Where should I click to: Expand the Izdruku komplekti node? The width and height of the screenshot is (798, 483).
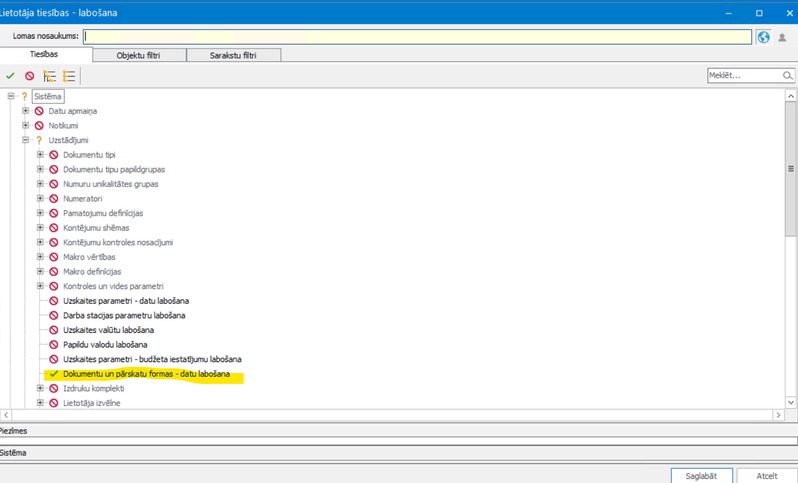coord(40,388)
